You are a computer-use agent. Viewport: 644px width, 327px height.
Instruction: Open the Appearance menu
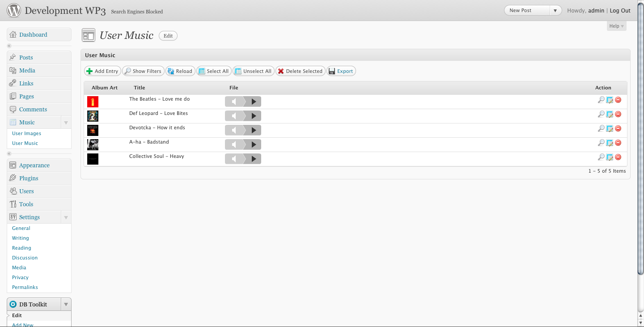(39, 165)
